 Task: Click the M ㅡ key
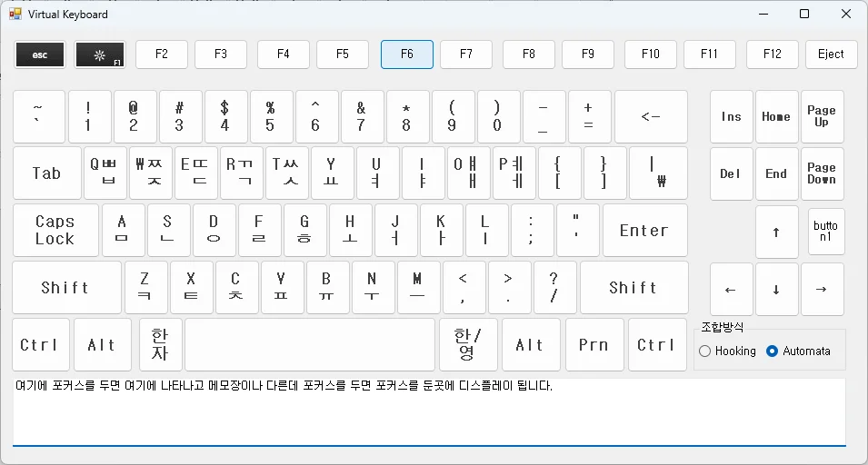(x=418, y=288)
